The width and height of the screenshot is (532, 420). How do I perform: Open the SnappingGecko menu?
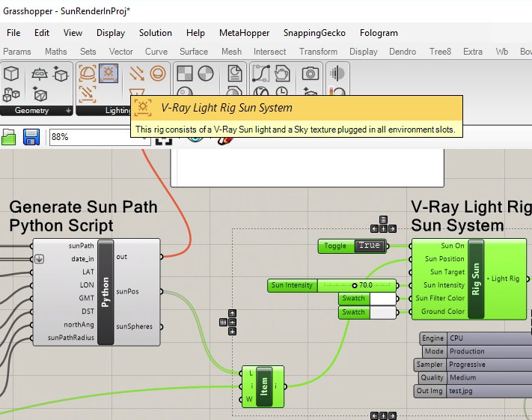[314, 33]
